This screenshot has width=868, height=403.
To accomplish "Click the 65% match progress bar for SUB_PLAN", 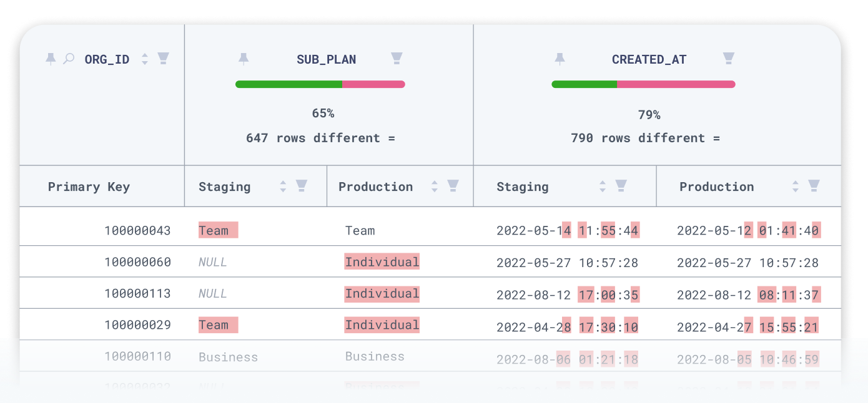I will [320, 84].
